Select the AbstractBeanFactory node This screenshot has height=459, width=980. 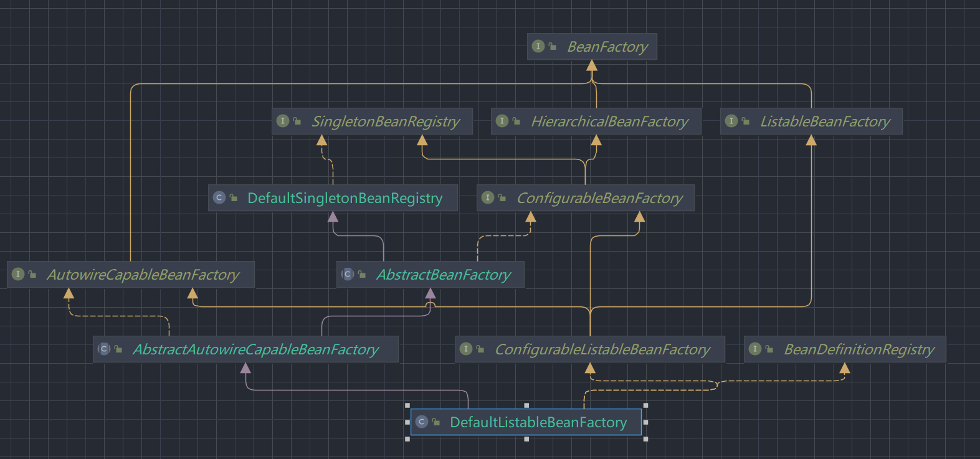[431, 275]
